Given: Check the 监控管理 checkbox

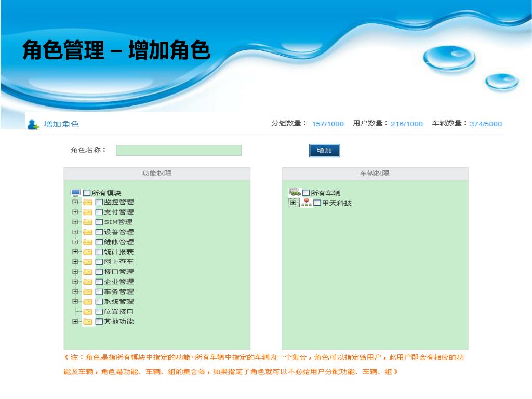Looking at the screenshot, I should 99,202.
